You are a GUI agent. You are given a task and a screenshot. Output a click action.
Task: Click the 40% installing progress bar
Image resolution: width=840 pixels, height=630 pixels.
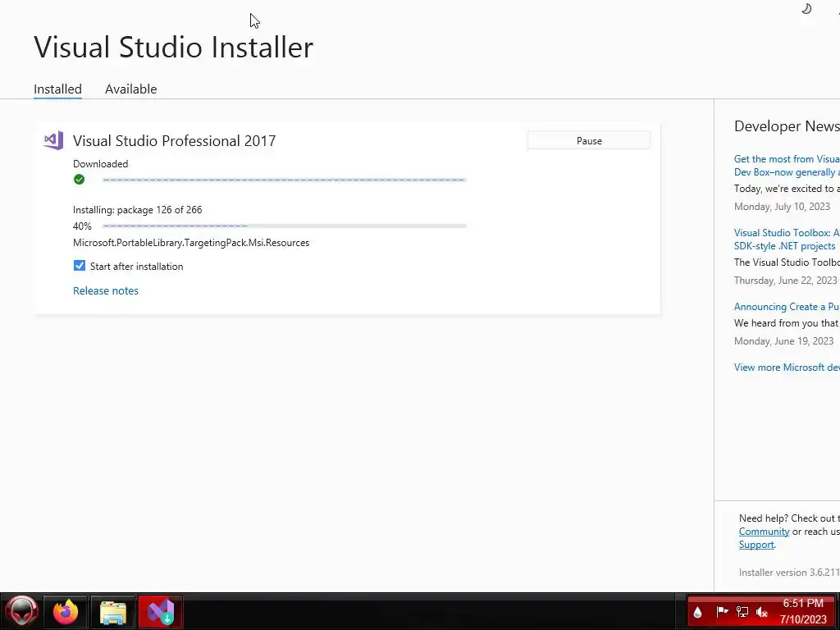[x=284, y=226]
